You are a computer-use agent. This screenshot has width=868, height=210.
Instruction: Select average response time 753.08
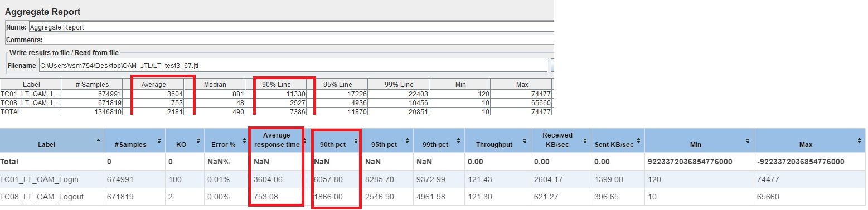266,197
